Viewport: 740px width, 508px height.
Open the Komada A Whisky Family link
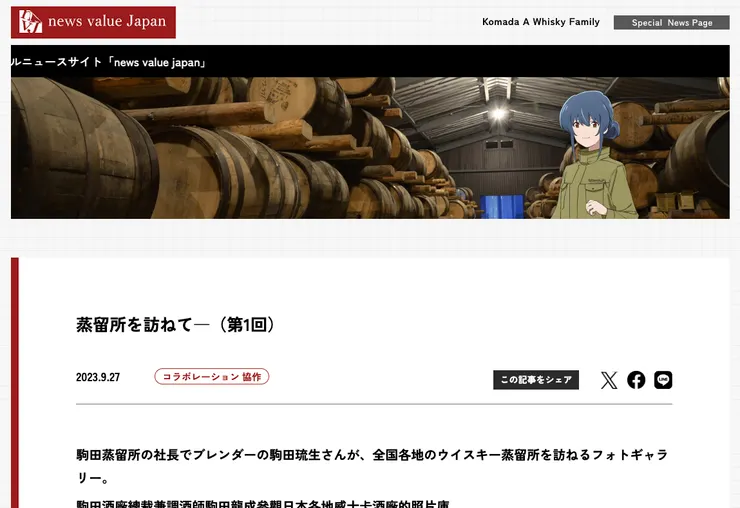540,22
